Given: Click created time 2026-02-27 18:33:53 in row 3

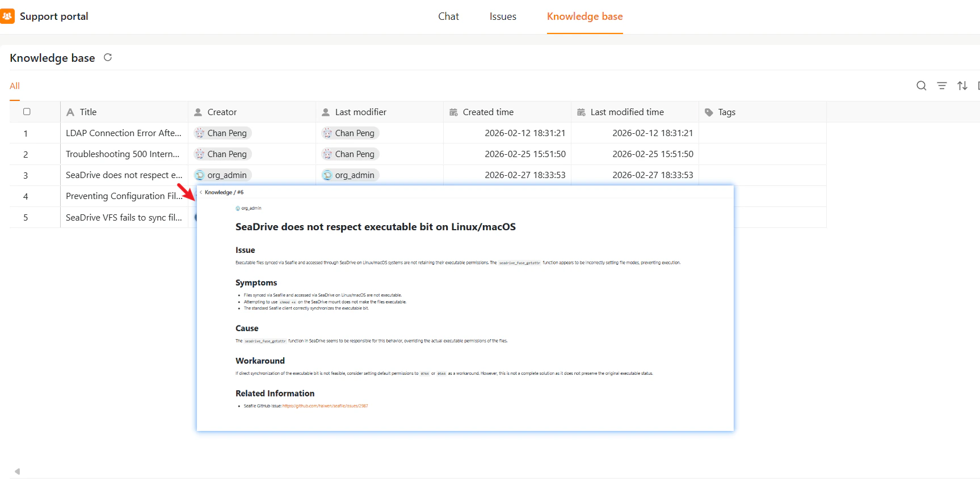Looking at the screenshot, I should (525, 175).
